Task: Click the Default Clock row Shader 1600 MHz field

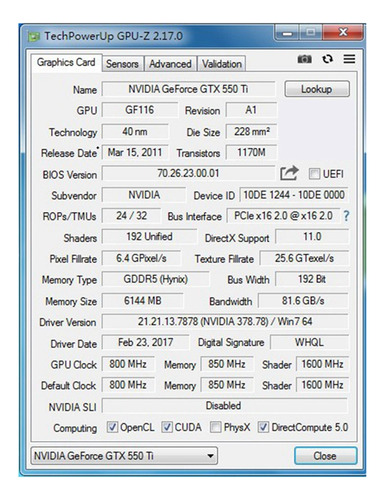Action: (x=322, y=385)
